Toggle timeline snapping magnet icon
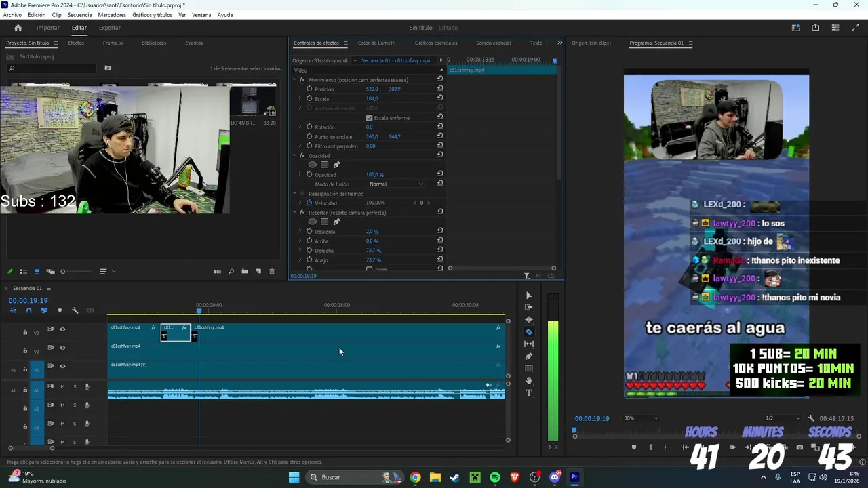The width and height of the screenshot is (868, 488). coord(28,310)
